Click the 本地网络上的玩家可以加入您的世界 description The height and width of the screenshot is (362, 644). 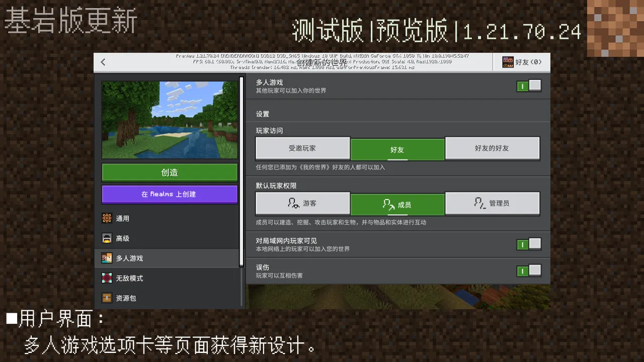click(302, 249)
